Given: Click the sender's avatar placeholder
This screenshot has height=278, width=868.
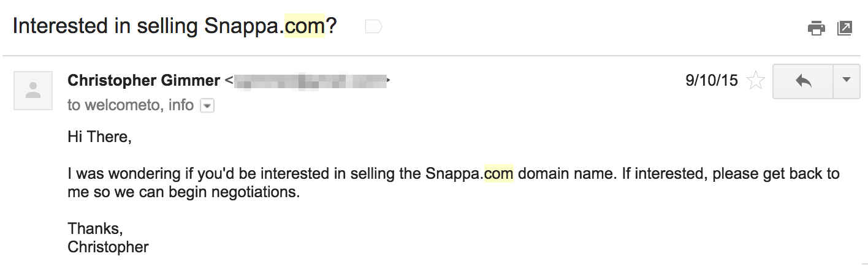Looking at the screenshot, I should pos(33,91).
